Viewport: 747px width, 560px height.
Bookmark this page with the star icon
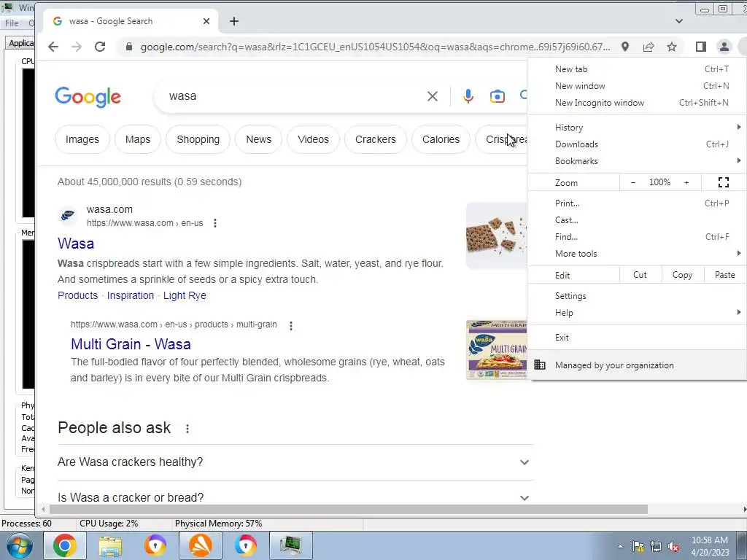pos(672,47)
